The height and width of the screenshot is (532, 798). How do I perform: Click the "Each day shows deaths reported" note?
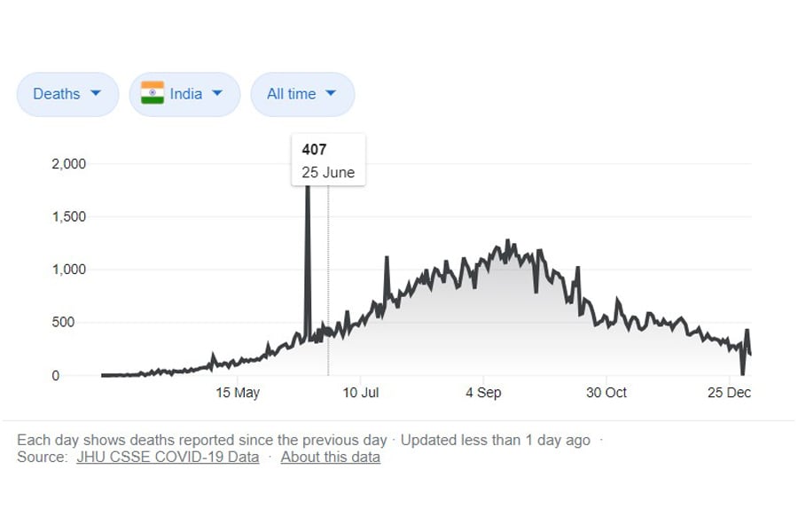tap(202, 440)
